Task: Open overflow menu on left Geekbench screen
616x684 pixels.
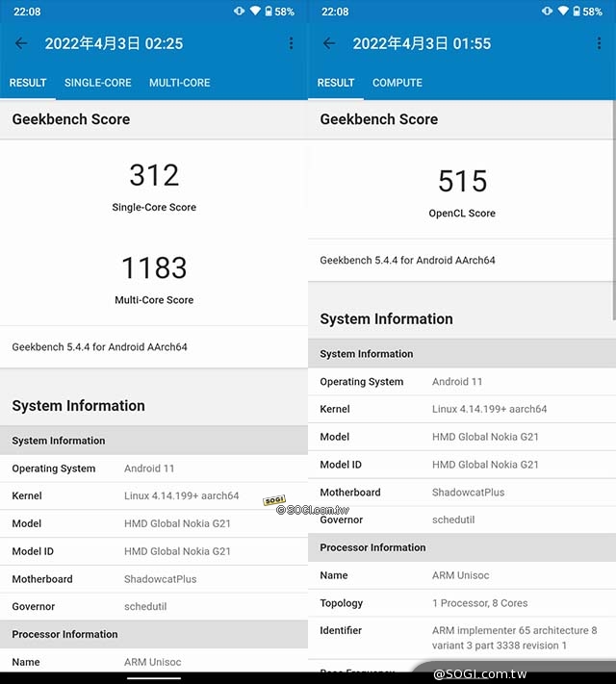Action: (x=291, y=43)
